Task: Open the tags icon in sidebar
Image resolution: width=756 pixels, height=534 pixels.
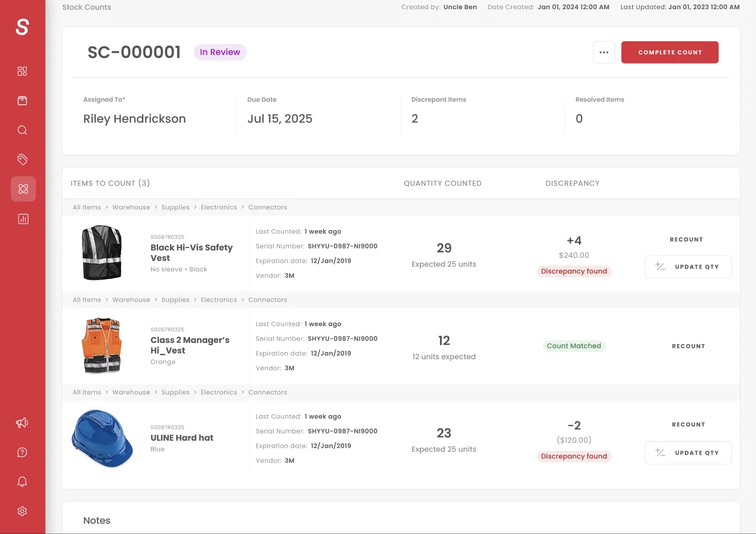Action: point(22,160)
